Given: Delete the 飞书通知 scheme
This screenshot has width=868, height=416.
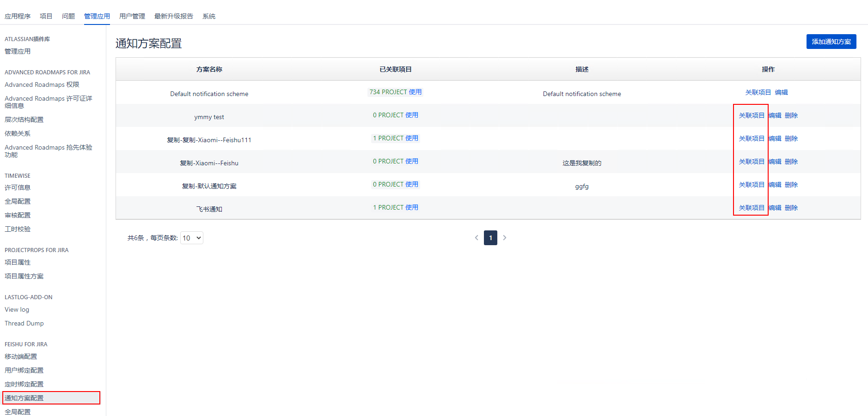Looking at the screenshot, I should pyautogui.click(x=791, y=208).
